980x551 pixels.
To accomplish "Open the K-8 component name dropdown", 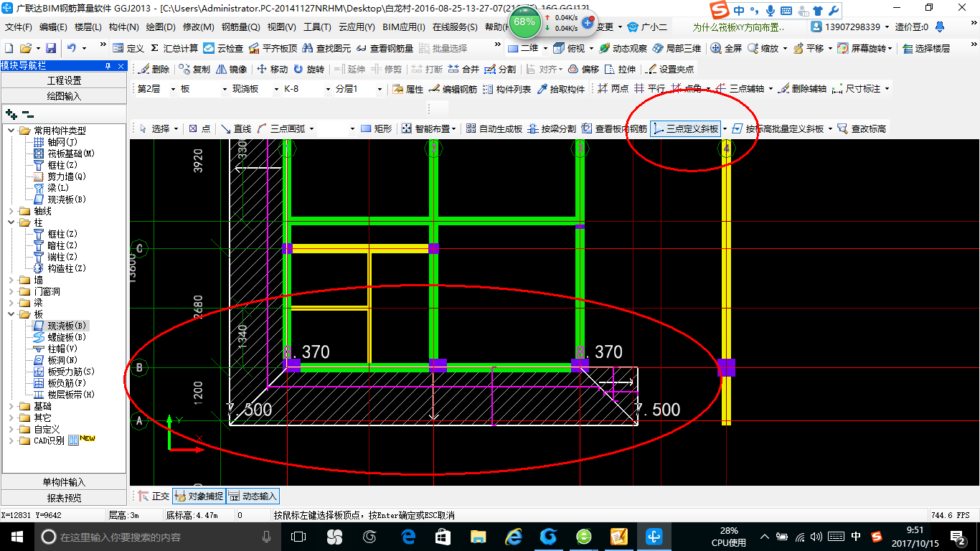I will pos(327,89).
